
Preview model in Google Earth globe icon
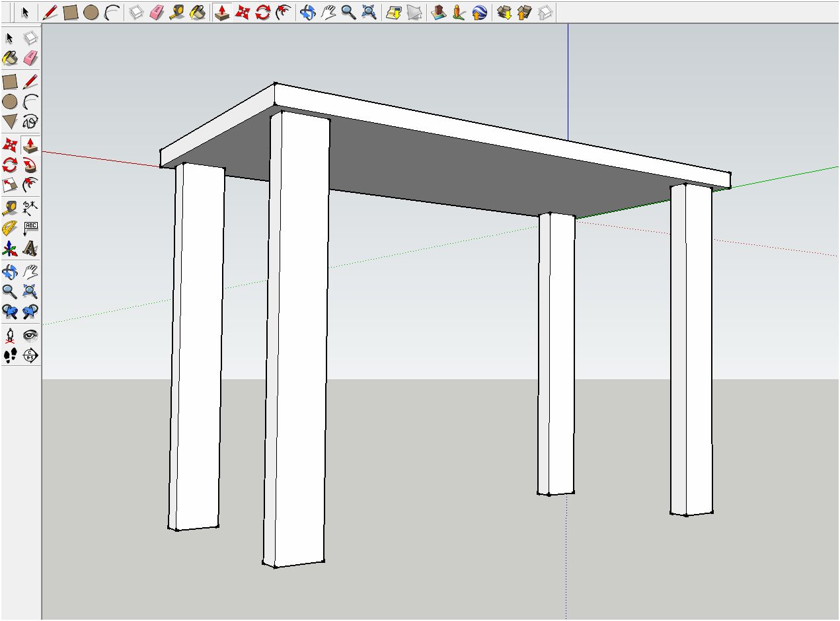(x=480, y=13)
